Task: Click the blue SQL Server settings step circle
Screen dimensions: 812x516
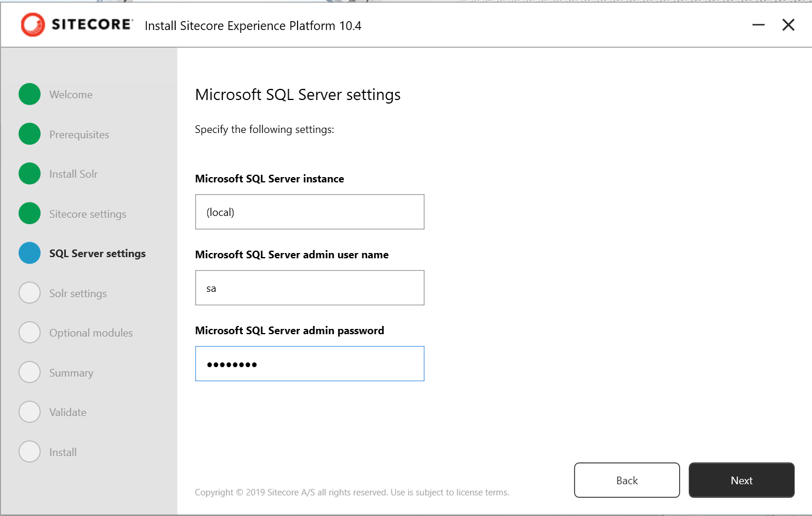Action: coord(29,253)
